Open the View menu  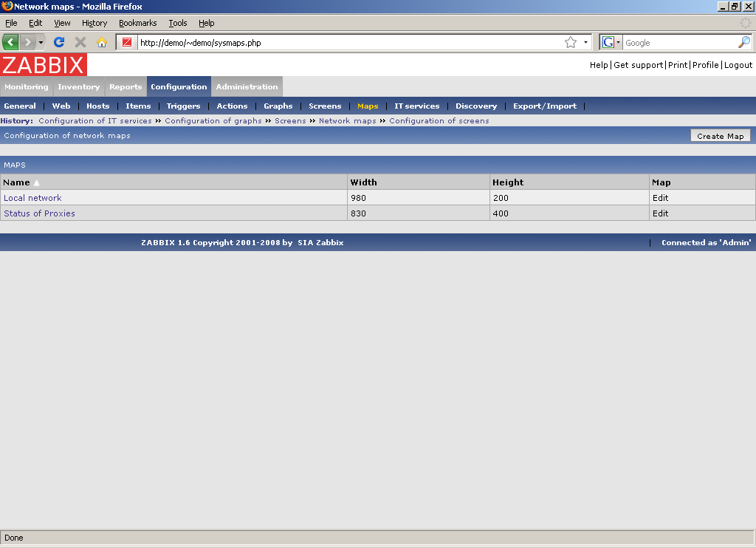tap(62, 23)
